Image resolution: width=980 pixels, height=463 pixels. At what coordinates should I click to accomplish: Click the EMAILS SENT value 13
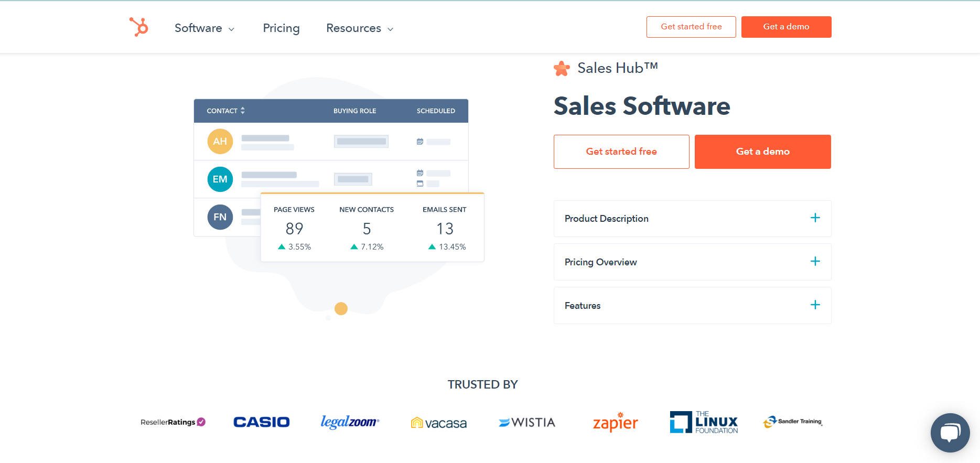pyautogui.click(x=445, y=229)
